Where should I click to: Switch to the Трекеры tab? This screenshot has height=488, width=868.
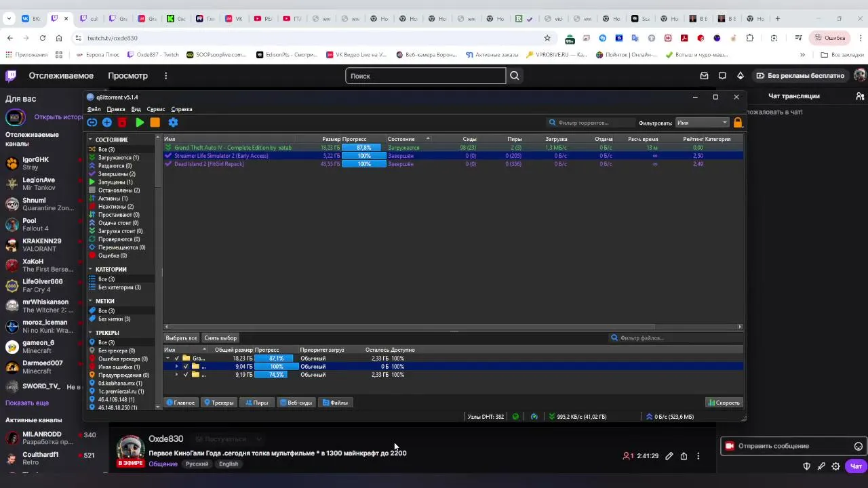[x=219, y=403]
